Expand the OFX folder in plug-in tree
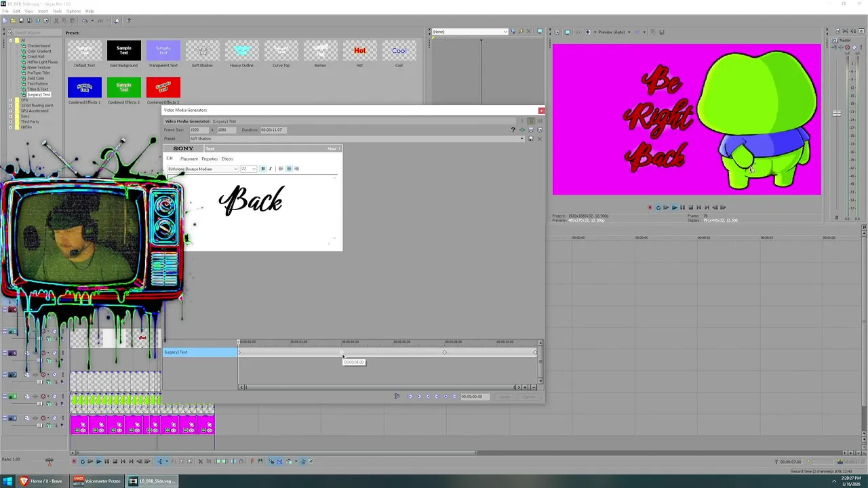The width and height of the screenshot is (868, 488). click(11, 100)
